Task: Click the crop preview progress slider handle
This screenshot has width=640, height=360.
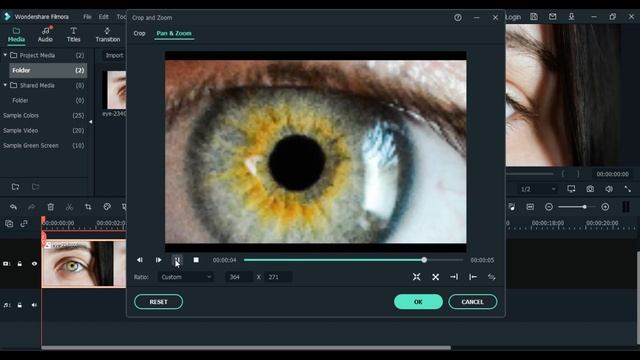Action: (x=424, y=260)
